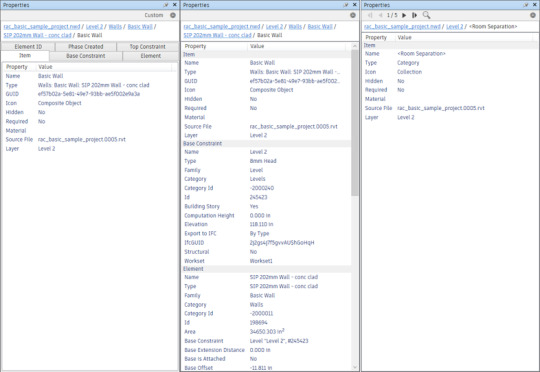
Task: Jump to last item in right Properties panel
Action: pos(414,15)
